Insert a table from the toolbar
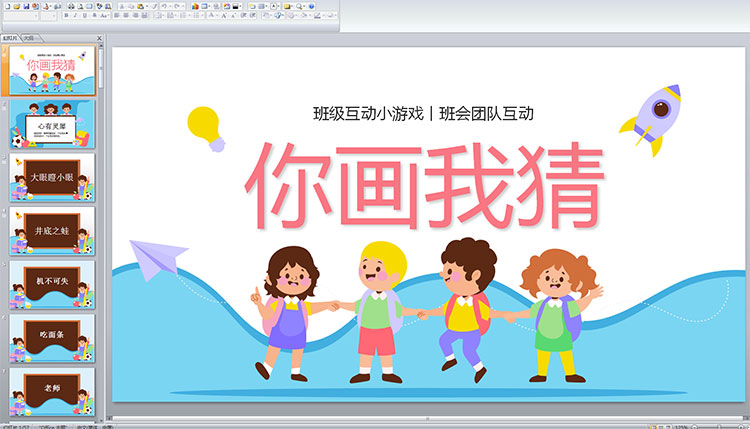 204,7
